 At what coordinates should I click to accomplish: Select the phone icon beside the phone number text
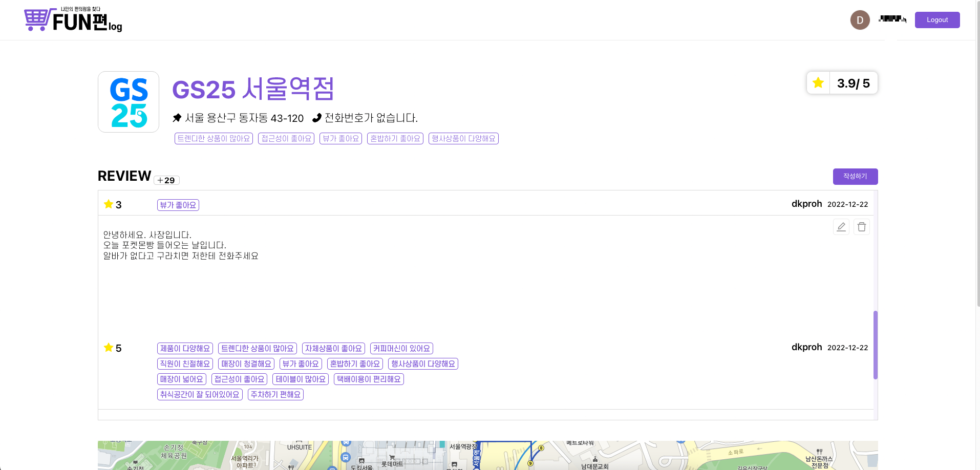pos(317,118)
